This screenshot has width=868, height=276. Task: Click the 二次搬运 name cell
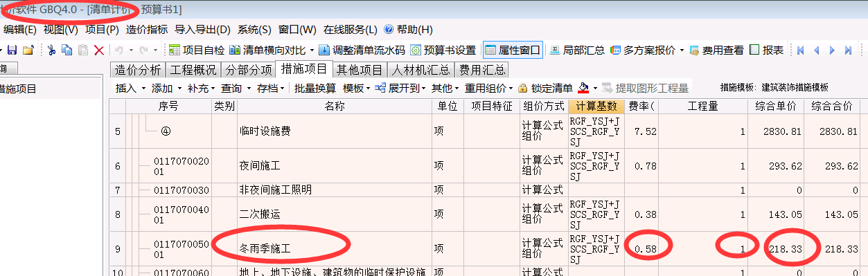(335, 214)
